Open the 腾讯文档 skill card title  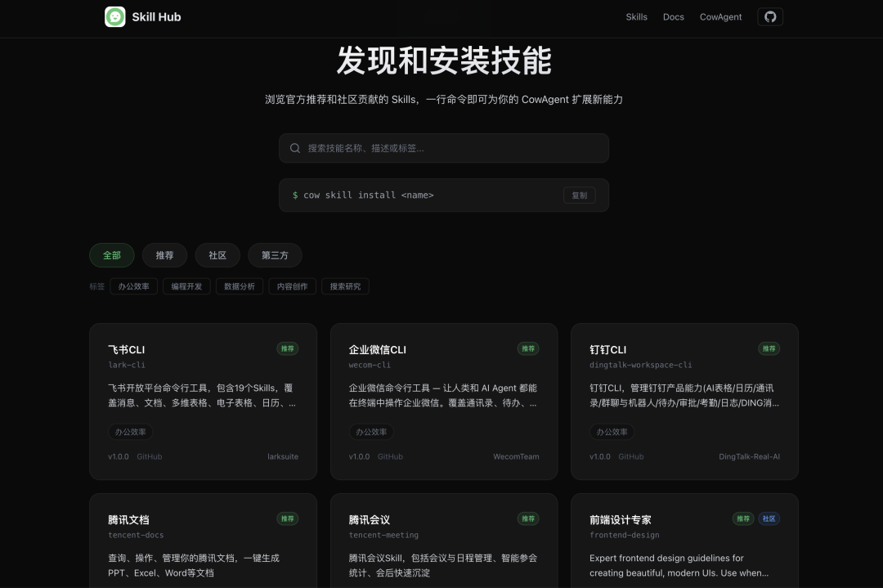click(128, 520)
